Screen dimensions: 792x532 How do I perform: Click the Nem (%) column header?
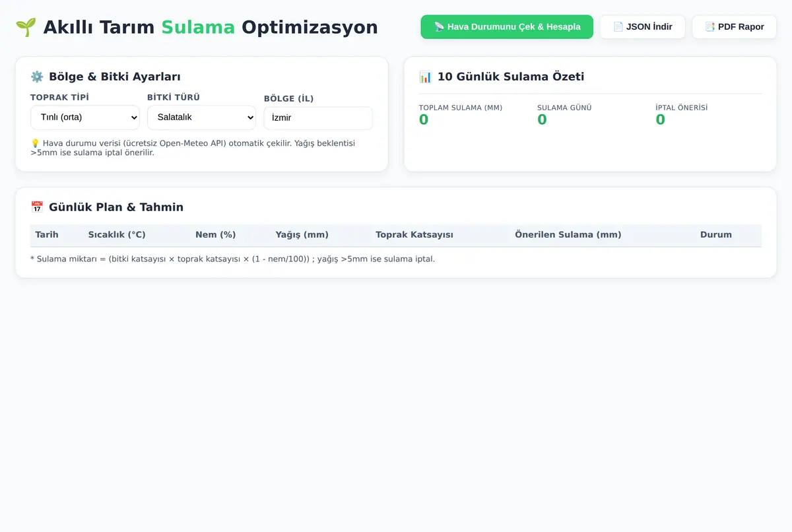tap(216, 235)
